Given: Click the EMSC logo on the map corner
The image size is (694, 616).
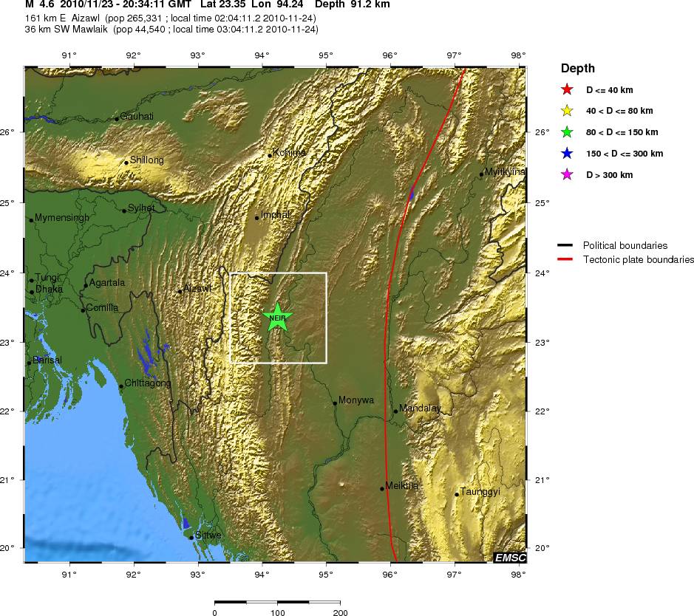Looking at the screenshot, I should [x=510, y=557].
